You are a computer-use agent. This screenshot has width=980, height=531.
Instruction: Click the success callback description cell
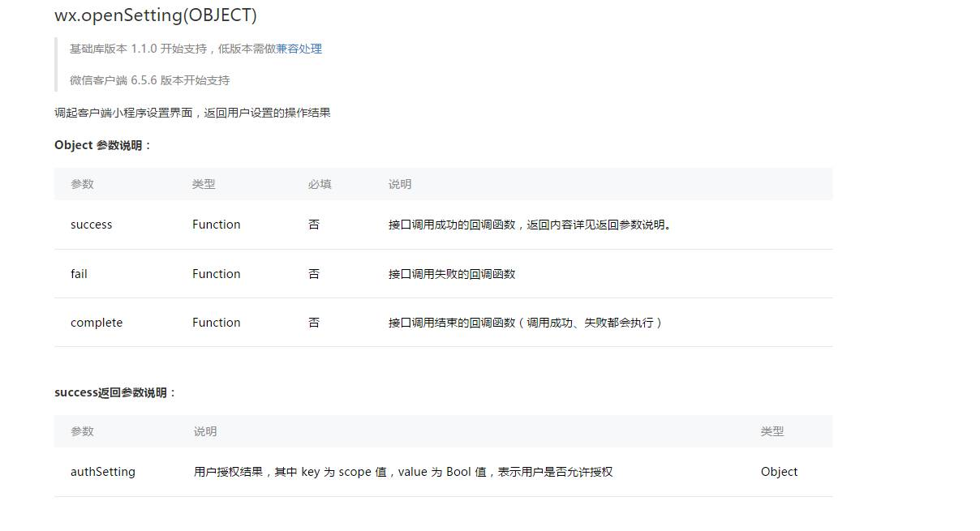(527, 225)
